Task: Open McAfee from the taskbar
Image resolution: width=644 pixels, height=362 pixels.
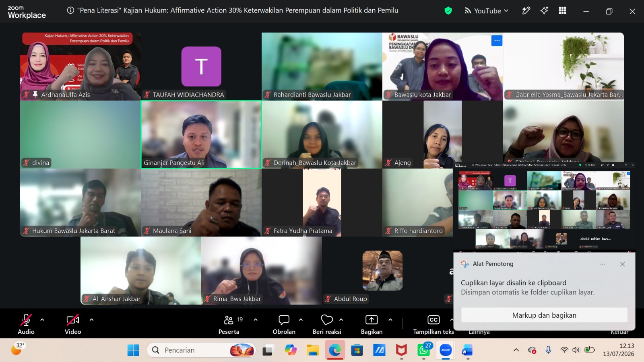Action: pos(401,350)
